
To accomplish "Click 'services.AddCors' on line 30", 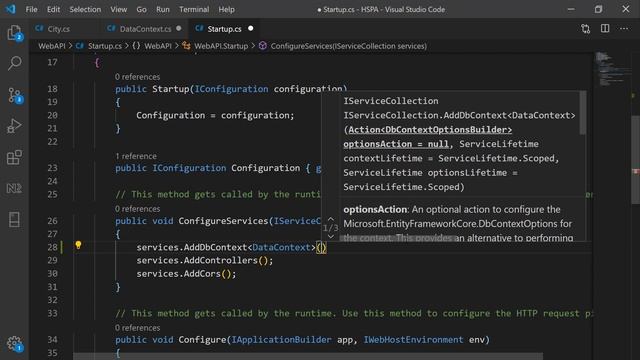I will coord(178,273).
